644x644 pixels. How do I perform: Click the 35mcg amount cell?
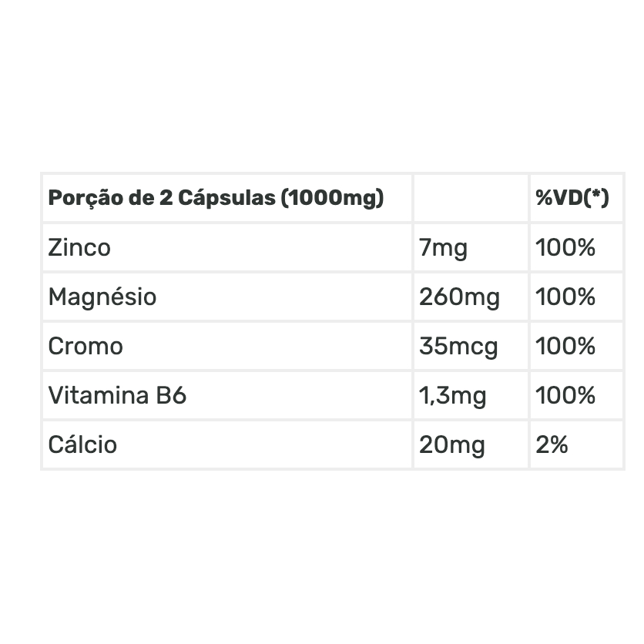[458, 346]
